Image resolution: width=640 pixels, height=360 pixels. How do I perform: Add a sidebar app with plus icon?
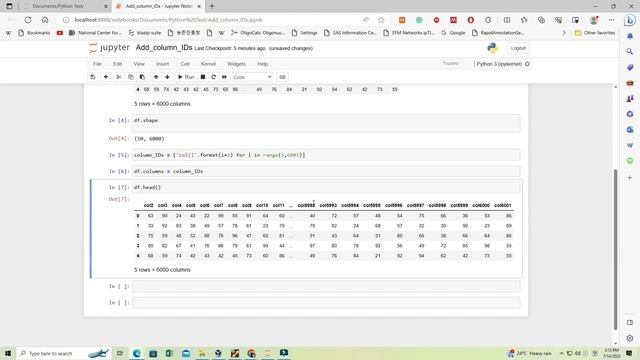point(630,178)
